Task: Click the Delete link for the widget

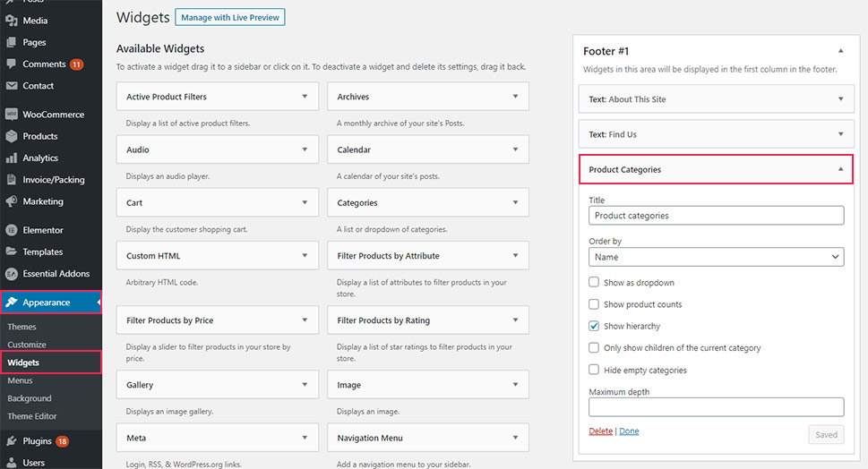Action: pos(600,431)
